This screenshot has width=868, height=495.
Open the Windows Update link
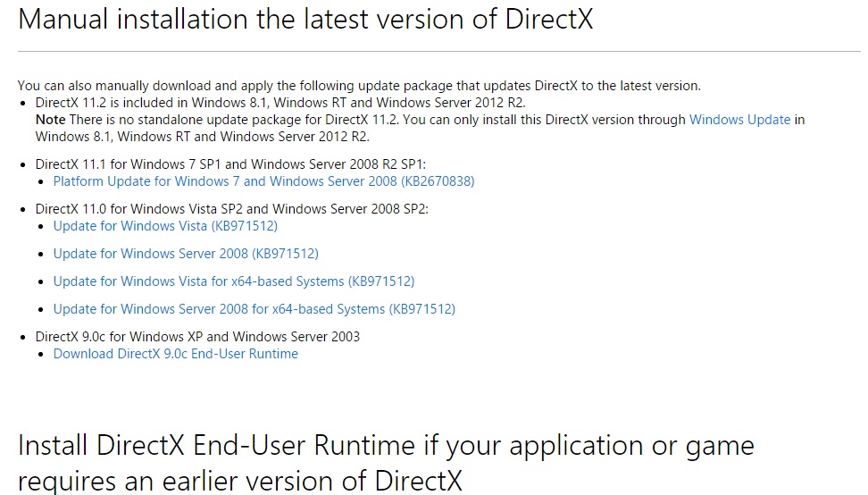pos(739,120)
